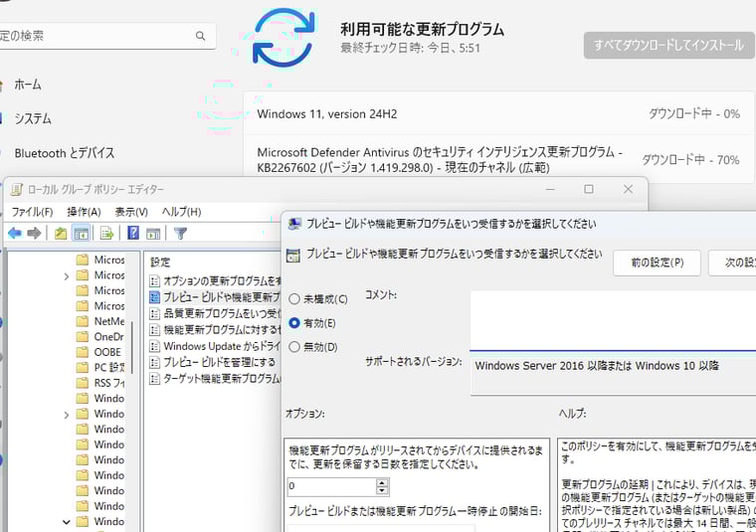Click the PC 設定 folder icon
Viewport: 756px width, 532px height.
pos(83,368)
